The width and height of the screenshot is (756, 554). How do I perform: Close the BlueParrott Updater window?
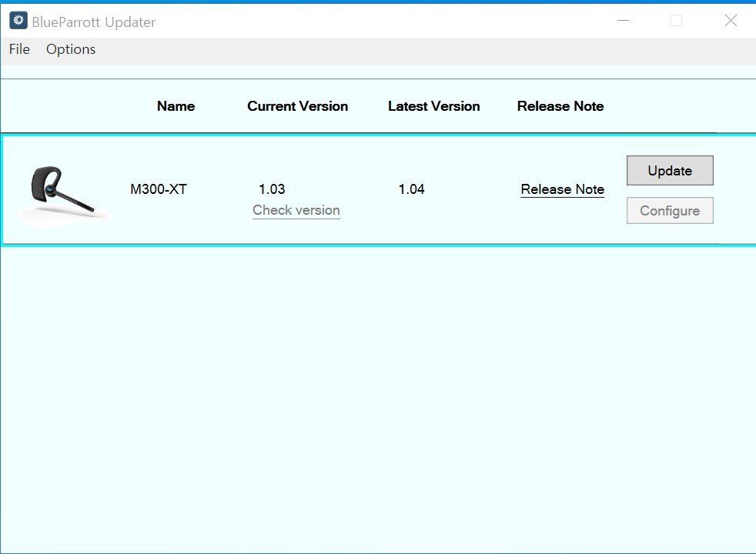(x=731, y=21)
